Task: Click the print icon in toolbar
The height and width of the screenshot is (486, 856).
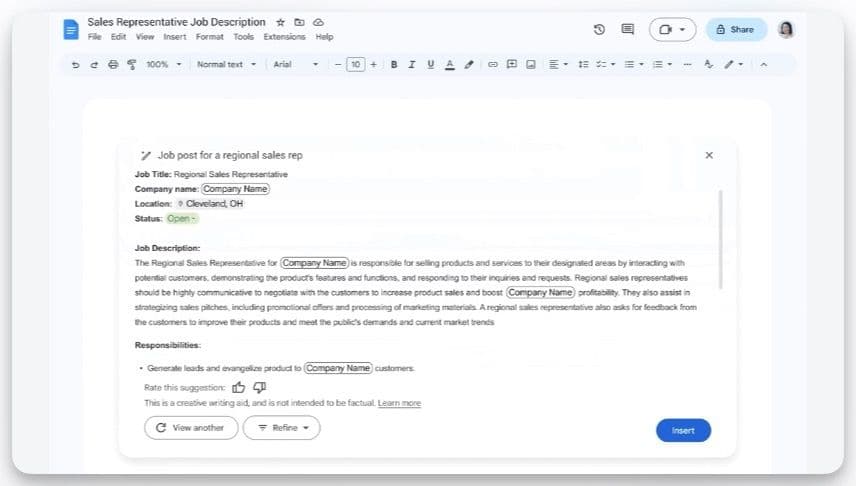Action: pos(113,64)
